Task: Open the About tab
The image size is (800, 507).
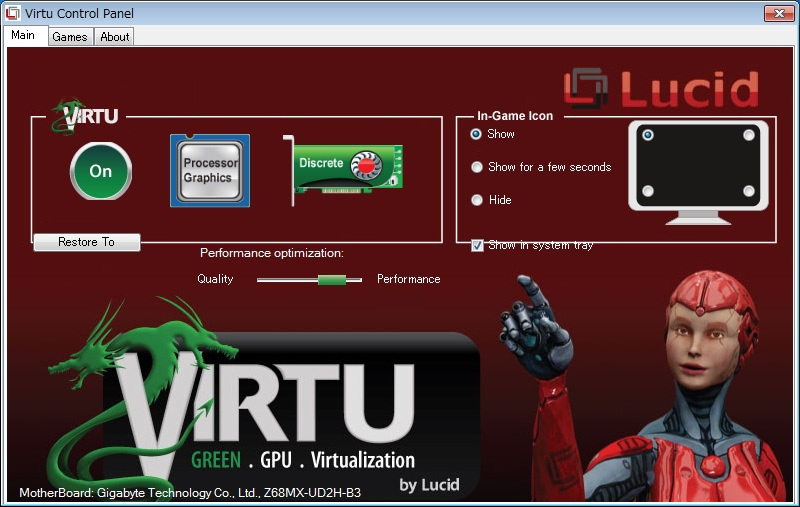Action: [x=115, y=37]
